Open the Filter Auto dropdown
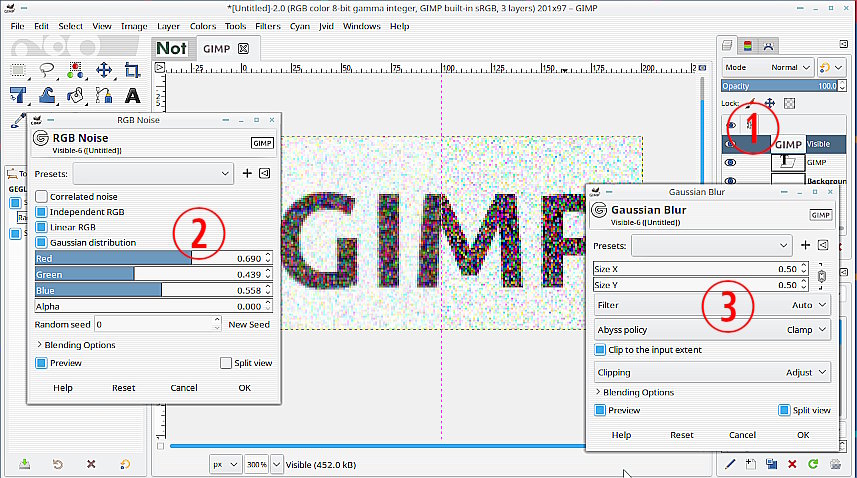 (712, 305)
